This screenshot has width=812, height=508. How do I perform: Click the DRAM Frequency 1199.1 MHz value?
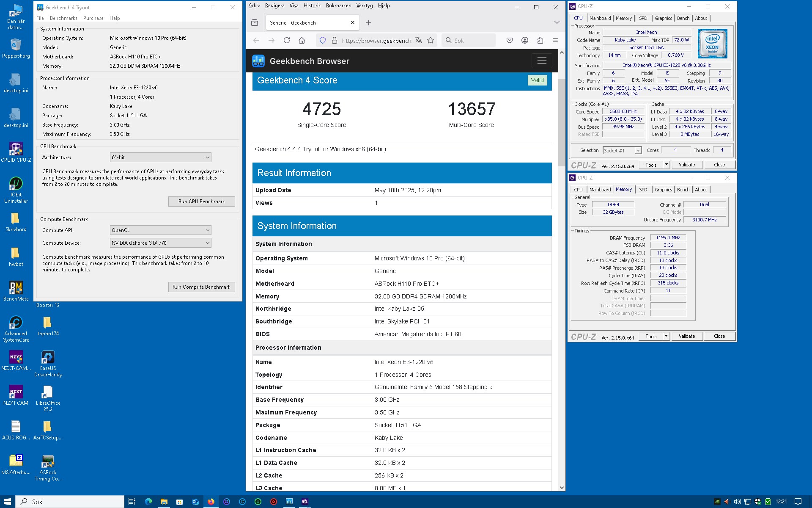(668, 238)
